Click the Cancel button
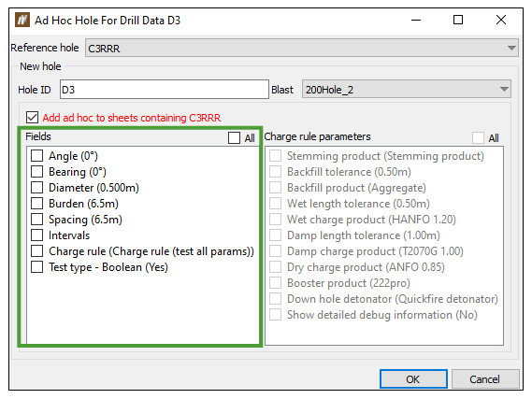Screen dimensions: 532x399 point(485,379)
